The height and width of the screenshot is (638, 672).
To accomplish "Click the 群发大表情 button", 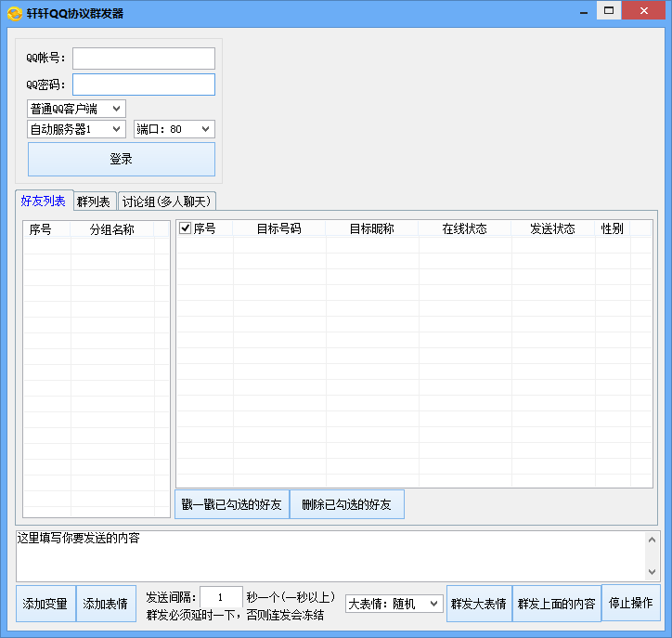I will (x=479, y=604).
